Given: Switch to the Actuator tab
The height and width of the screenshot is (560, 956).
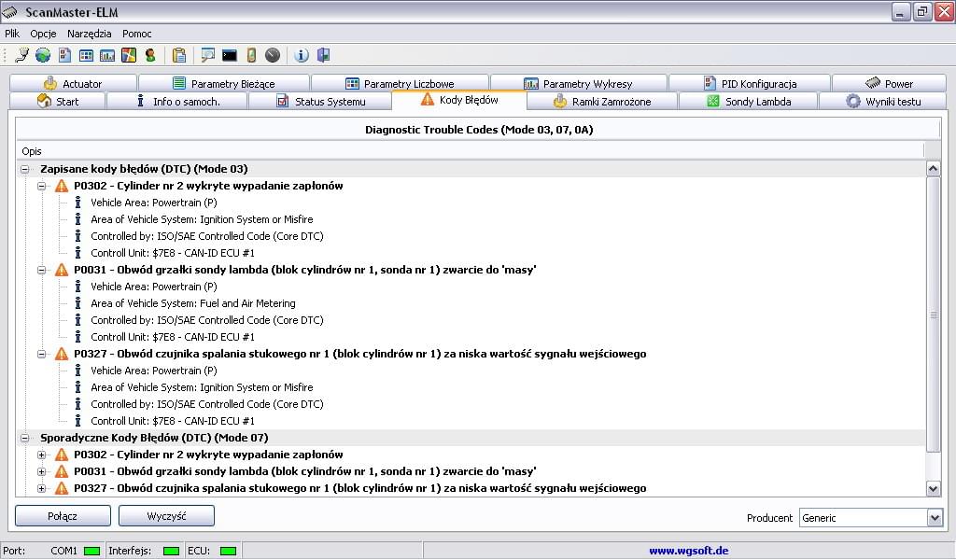Looking at the screenshot, I should [73, 83].
